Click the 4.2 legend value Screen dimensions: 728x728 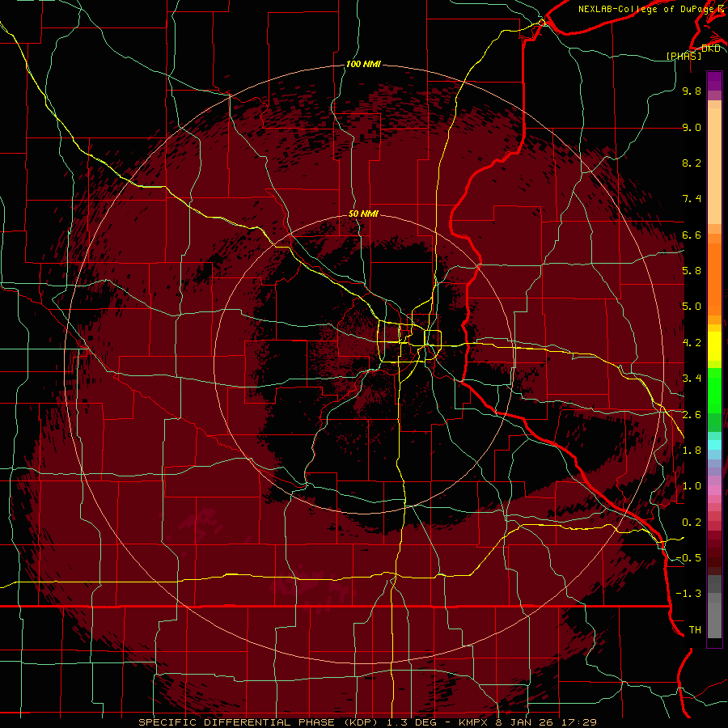pos(692,343)
